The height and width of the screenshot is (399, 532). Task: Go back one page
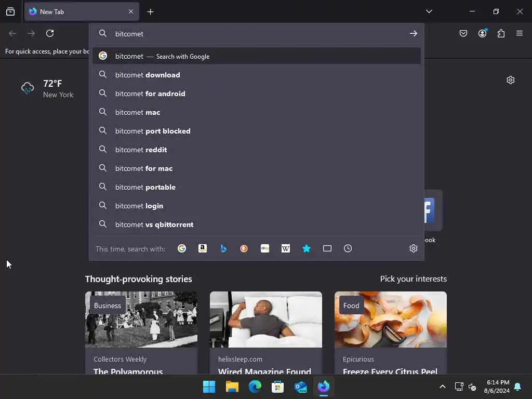click(x=12, y=33)
